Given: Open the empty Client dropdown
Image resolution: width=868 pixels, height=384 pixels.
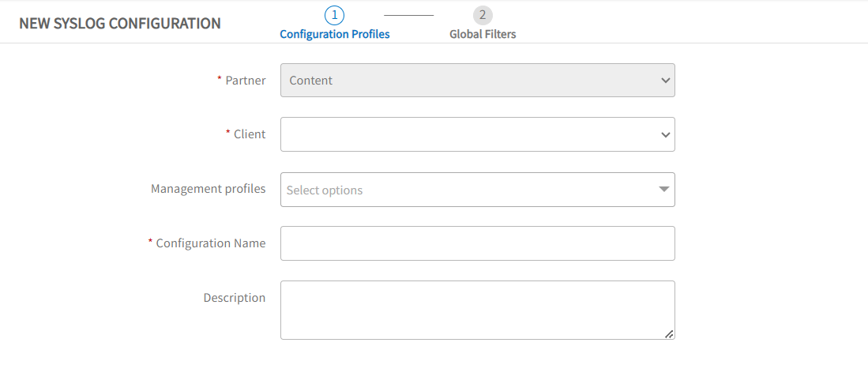Looking at the screenshot, I should click(478, 134).
